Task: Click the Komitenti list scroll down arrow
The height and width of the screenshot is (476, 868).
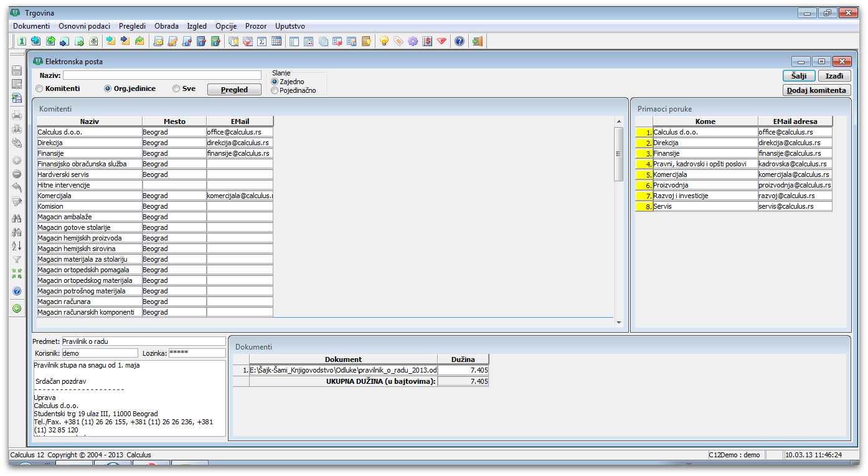Action: click(619, 322)
